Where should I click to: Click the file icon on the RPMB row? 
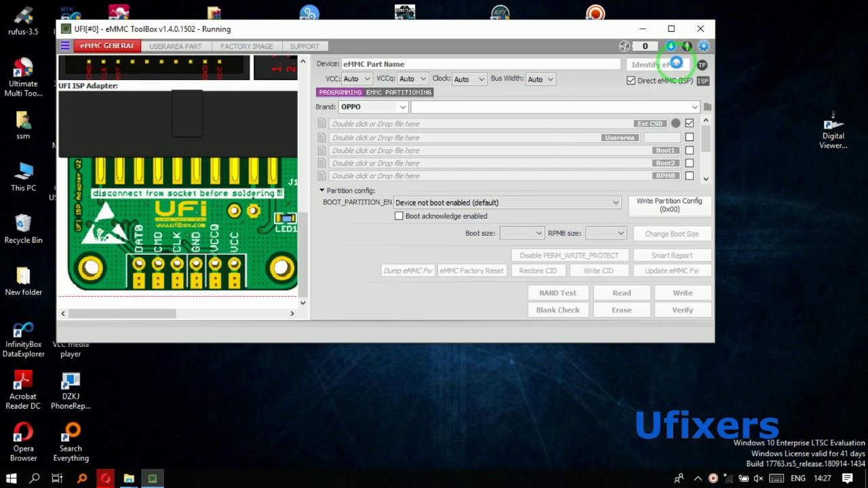tap(322, 176)
